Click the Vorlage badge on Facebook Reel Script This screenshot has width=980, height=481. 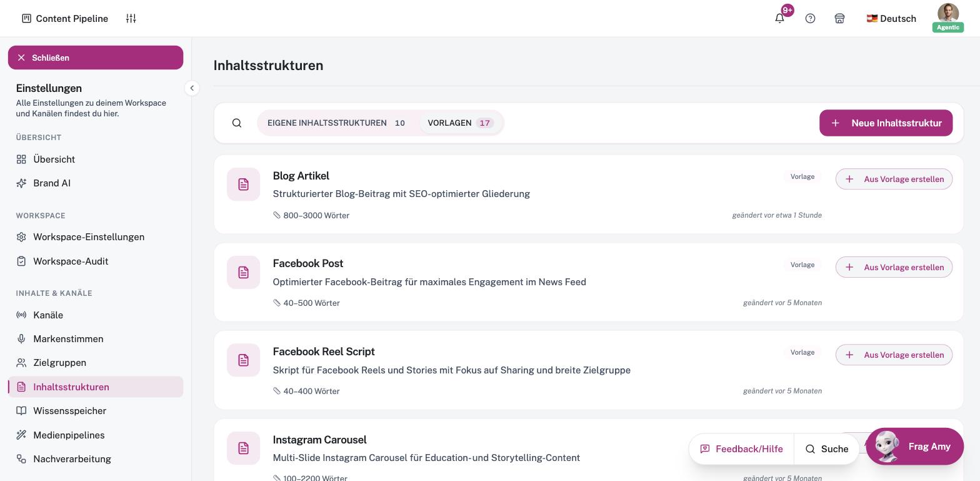(x=802, y=353)
